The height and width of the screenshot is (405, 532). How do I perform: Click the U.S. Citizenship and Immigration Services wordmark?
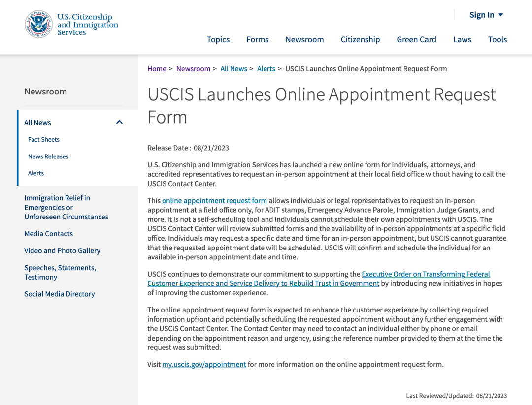point(88,25)
